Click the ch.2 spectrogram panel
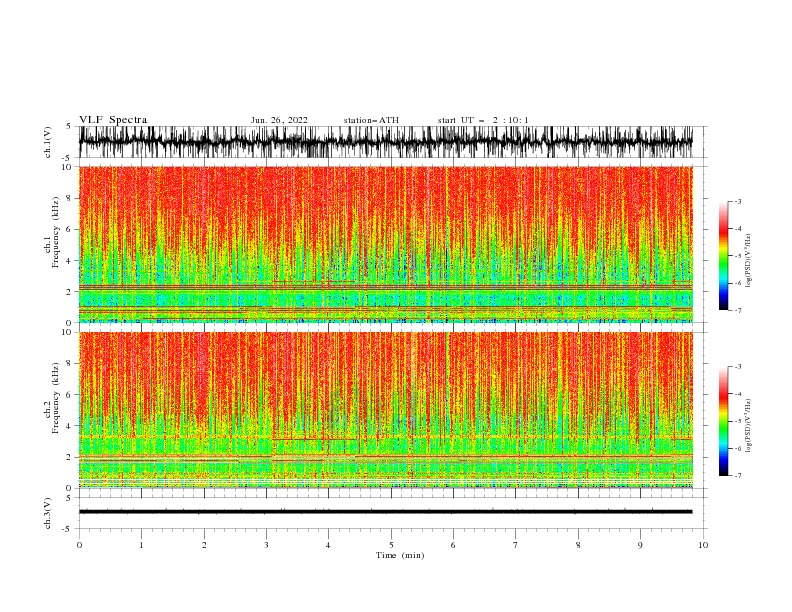 [385, 410]
